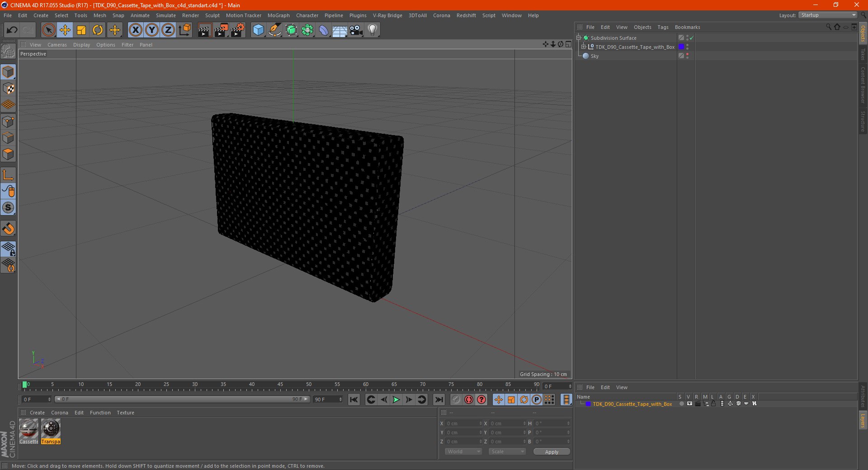Toggle Sky visibility dots
Screen dimensions: 868x470
688,56
